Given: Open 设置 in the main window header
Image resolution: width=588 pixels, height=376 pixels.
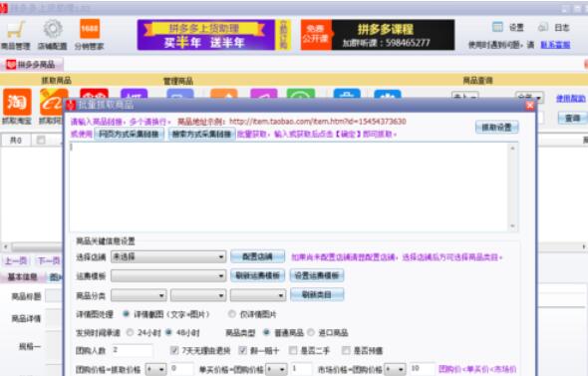Looking at the screenshot, I should pos(508,27).
